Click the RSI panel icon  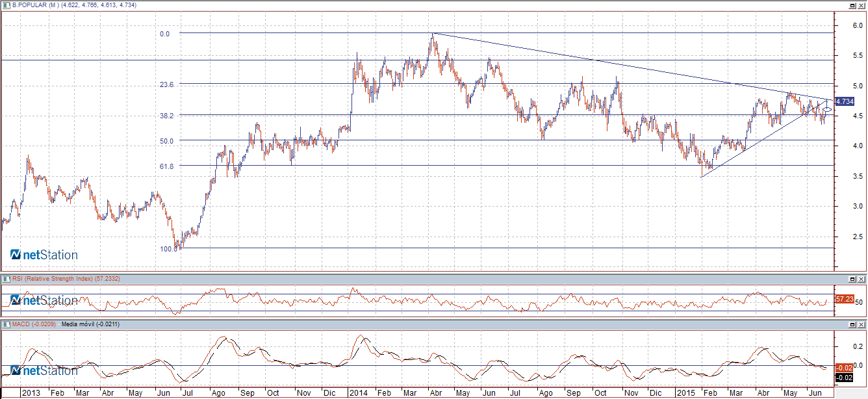click(6, 279)
